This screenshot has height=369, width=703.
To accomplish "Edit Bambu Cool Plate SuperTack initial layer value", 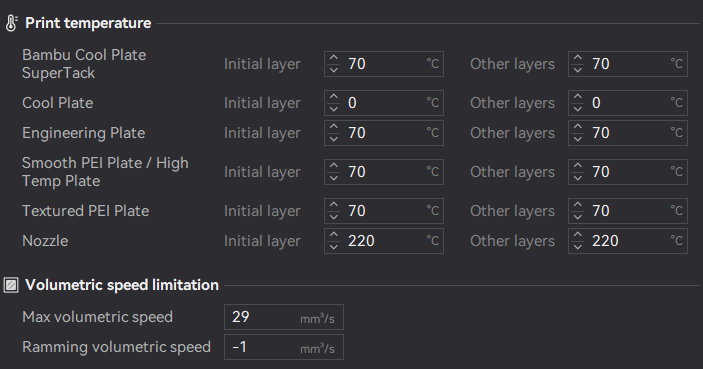I will pos(384,64).
